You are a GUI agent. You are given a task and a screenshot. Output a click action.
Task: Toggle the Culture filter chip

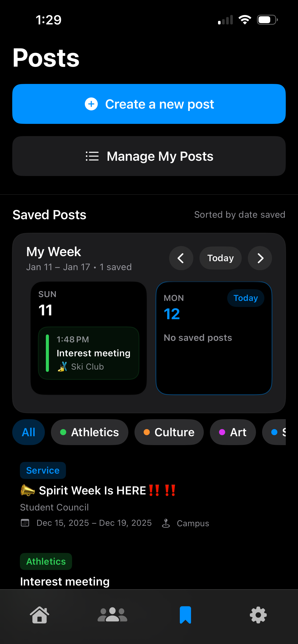point(169,432)
